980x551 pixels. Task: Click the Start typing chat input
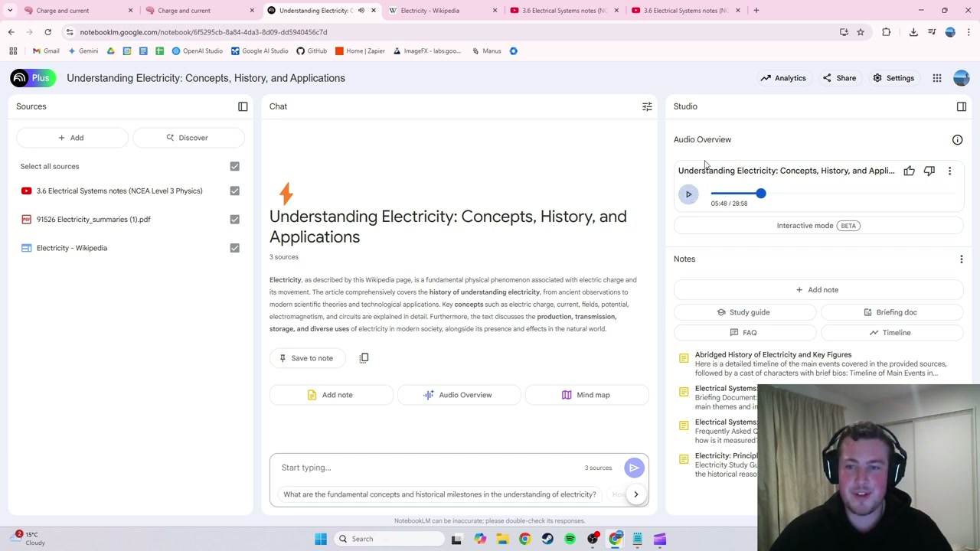[429, 468]
